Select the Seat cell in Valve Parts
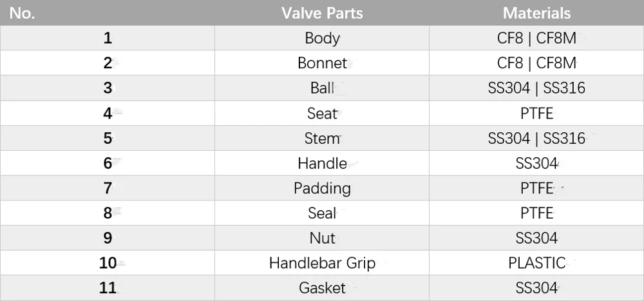644x301 pixels. 322,113
